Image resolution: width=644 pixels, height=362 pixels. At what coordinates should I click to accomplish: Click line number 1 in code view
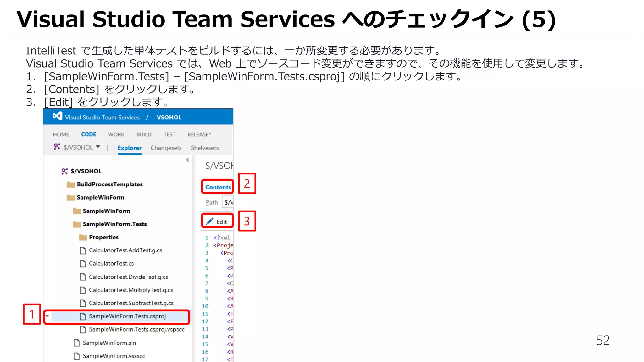click(207, 238)
